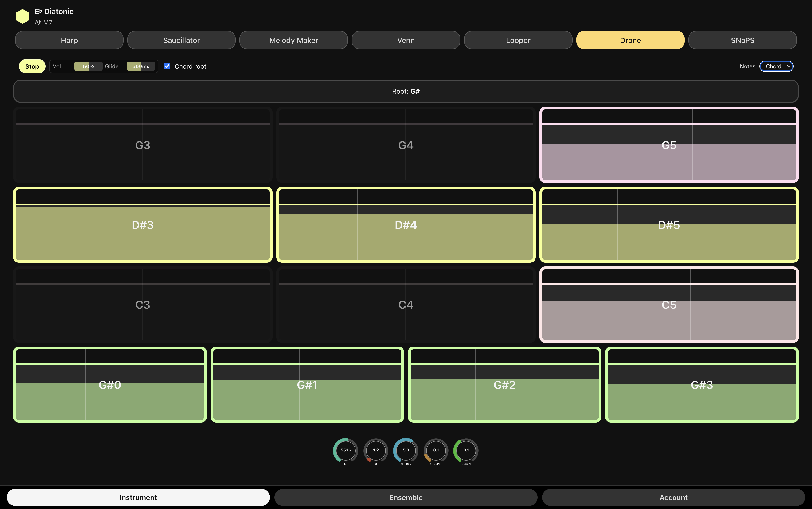Go to the Ensemble section
This screenshot has height=509, width=812.
[406, 497]
